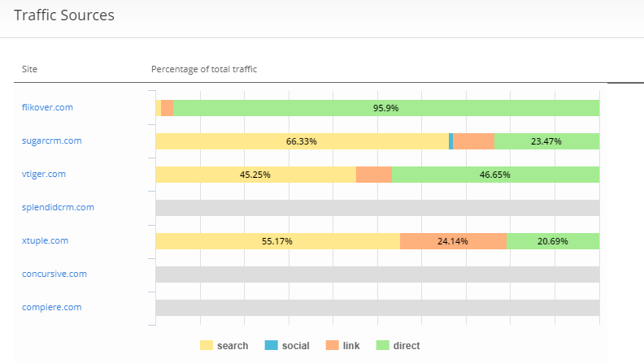Screen dimensions: 644x363
Task: Toggle the search legend yellow swatch
Action: click(207, 346)
